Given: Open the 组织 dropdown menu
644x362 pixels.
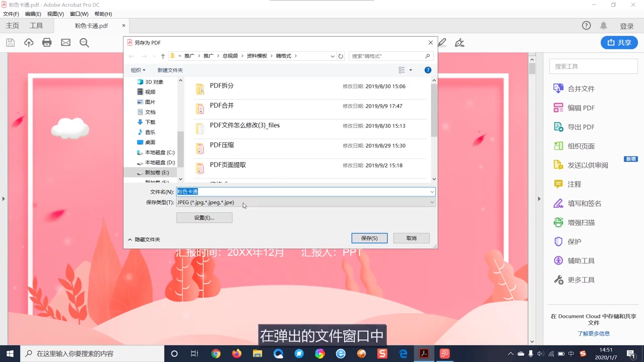Looking at the screenshot, I should (138, 70).
